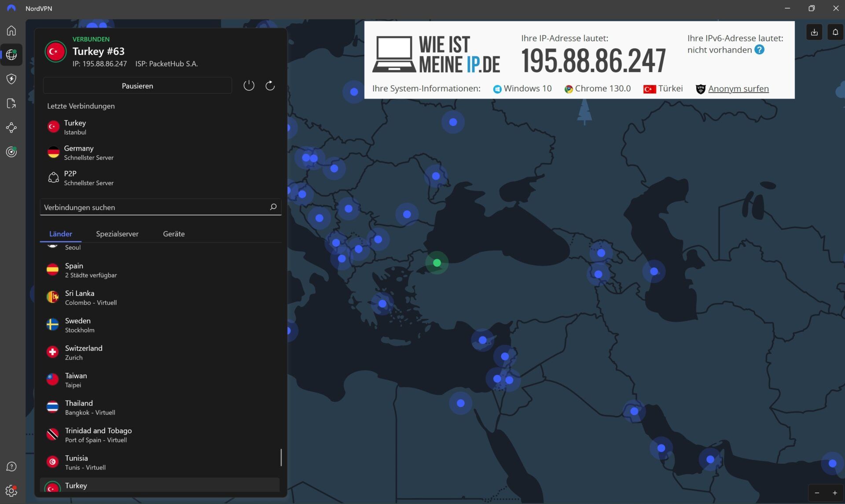Click the large IP address 195.88.86.247
Image resolution: width=845 pixels, height=504 pixels.
[593, 61]
